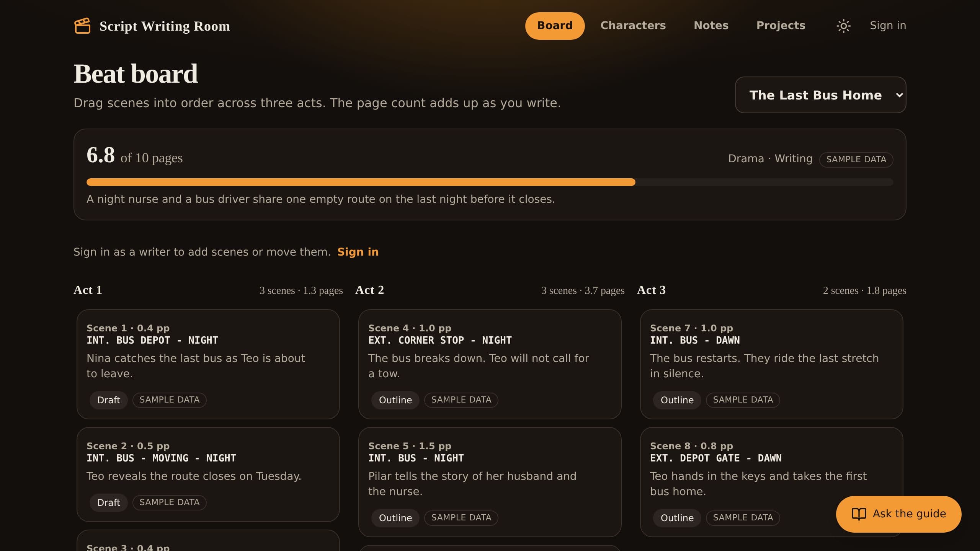
Task: Toggle the sun theme icon
Action: tap(843, 26)
